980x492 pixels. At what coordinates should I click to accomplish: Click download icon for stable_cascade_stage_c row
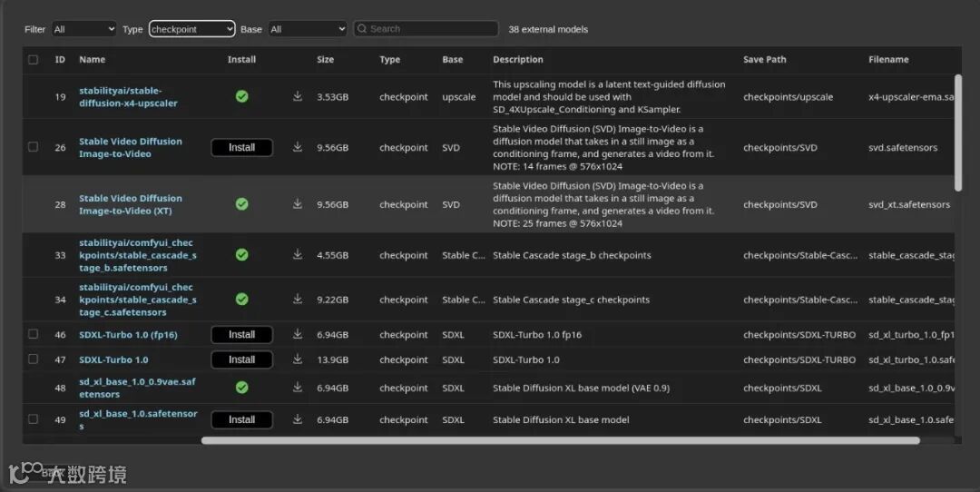pyautogui.click(x=298, y=300)
